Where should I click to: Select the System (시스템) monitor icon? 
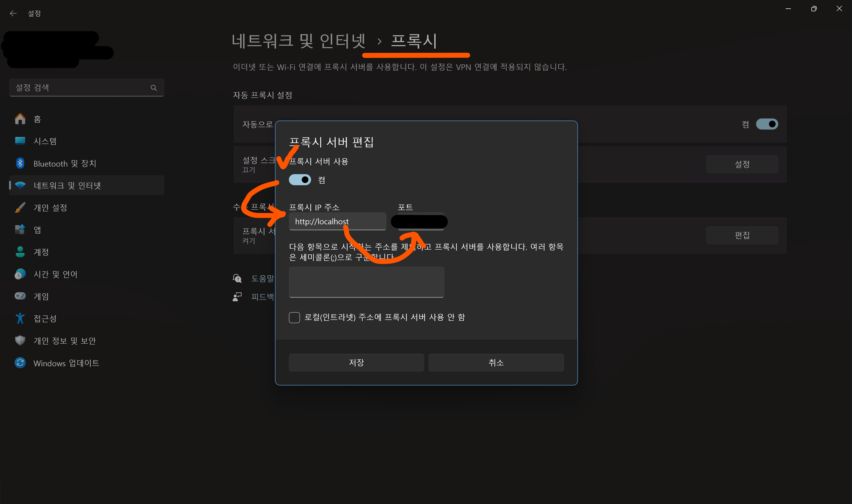point(20,141)
